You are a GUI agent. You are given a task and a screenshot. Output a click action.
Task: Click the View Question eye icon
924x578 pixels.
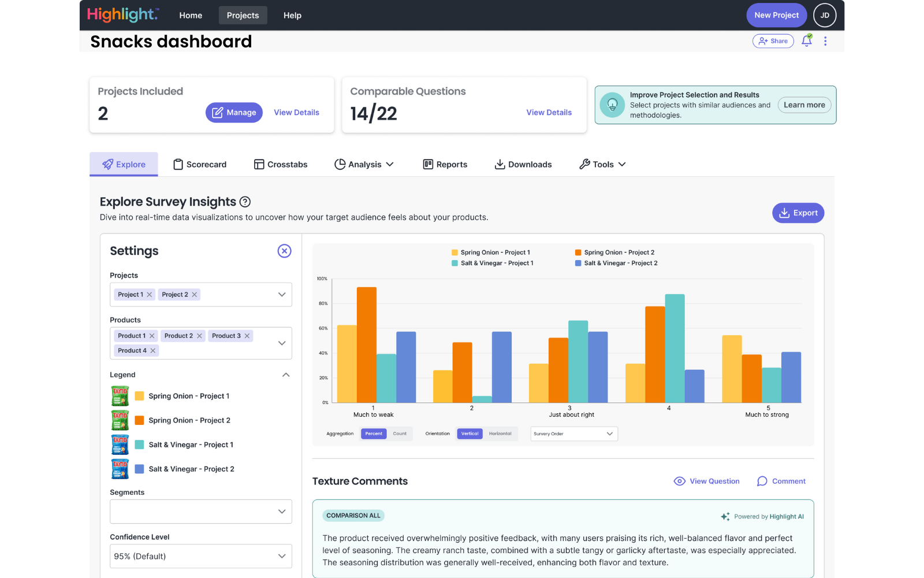(x=679, y=481)
